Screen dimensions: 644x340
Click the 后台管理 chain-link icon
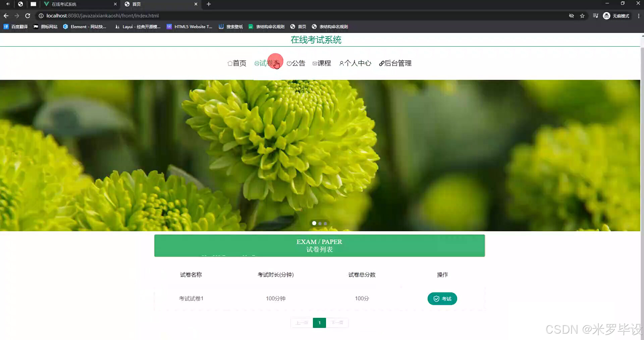click(382, 63)
